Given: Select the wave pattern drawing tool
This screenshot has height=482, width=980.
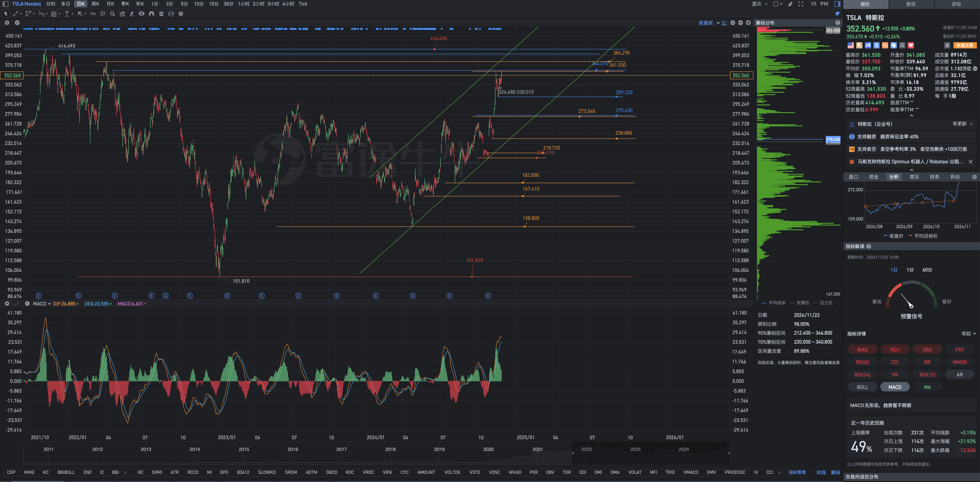Looking at the screenshot, I should point(41,14).
